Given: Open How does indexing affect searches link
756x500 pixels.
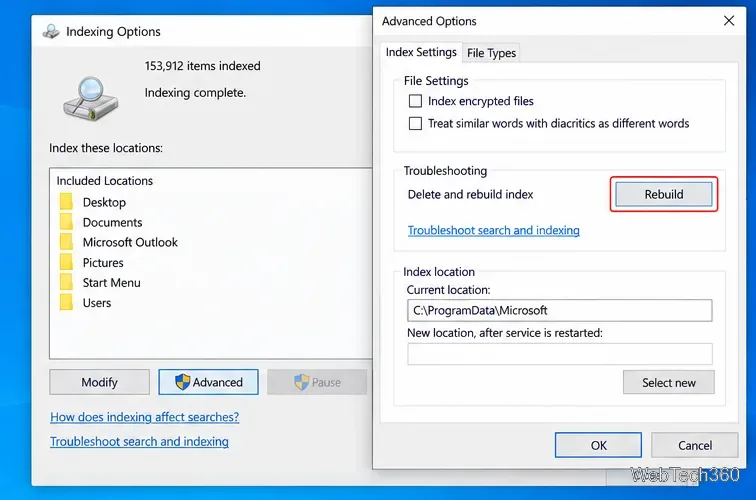Looking at the screenshot, I should click(145, 417).
